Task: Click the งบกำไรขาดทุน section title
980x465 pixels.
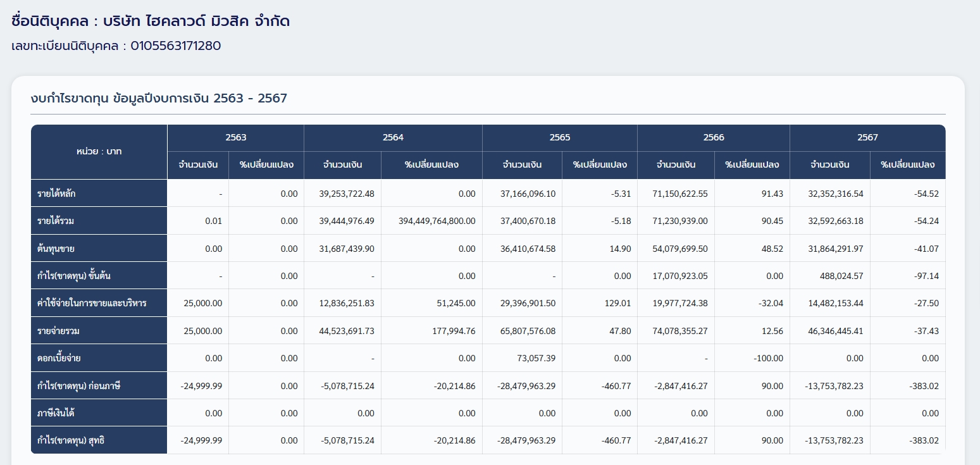Action: pyautogui.click(x=159, y=99)
